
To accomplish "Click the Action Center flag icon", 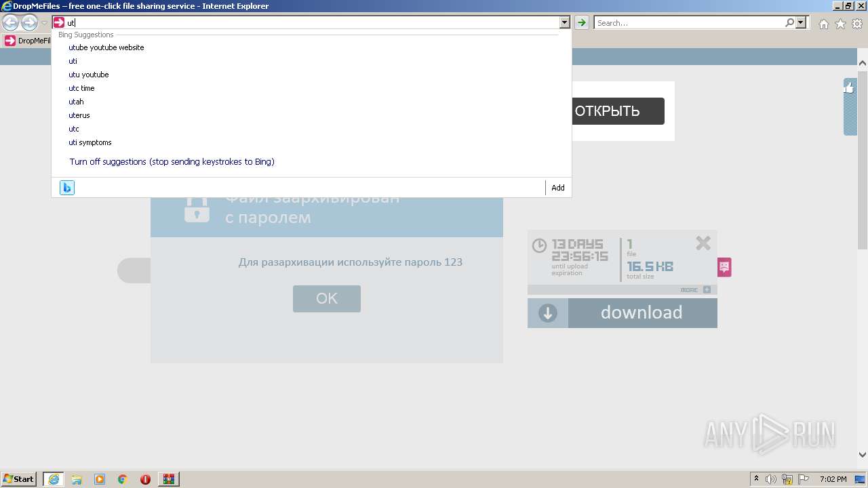I will point(804,479).
